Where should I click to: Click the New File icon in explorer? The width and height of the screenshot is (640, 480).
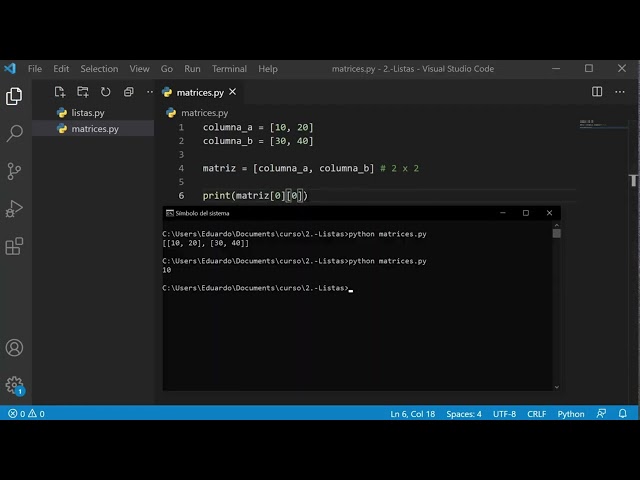[x=60, y=92]
